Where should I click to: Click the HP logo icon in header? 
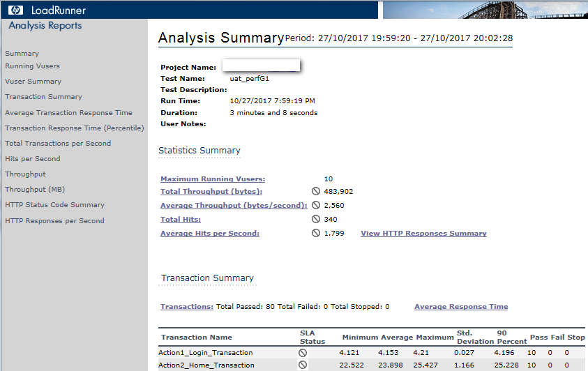(x=15, y=10)
